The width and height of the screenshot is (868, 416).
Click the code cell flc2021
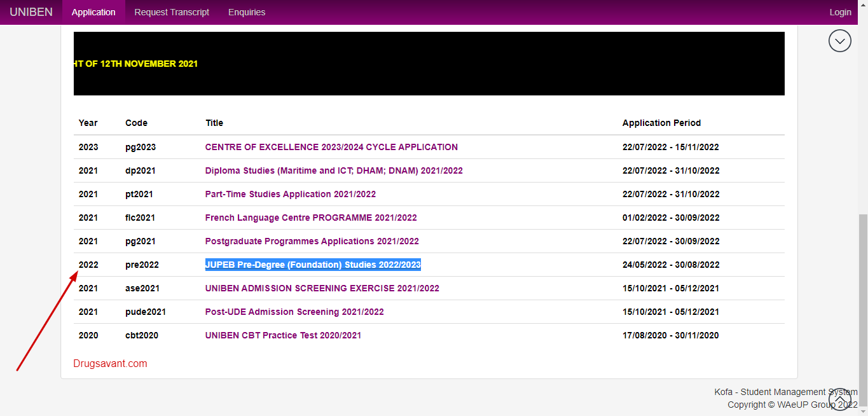tap(140, 218)
